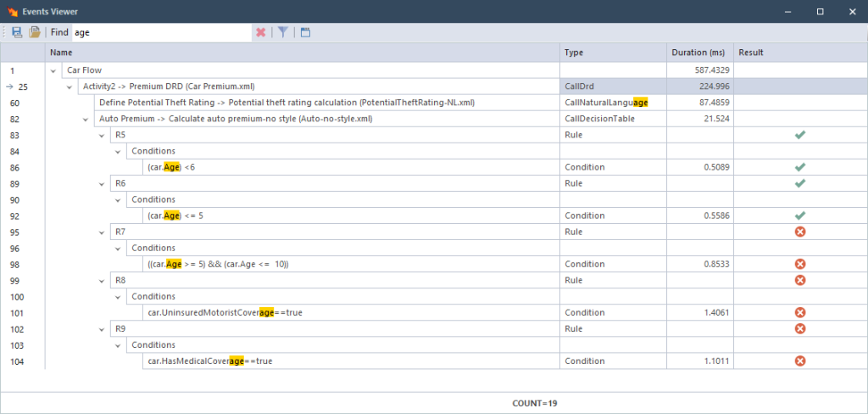Image resolution: width=868 pixels, height=414 pixels.
Task: Clear the search with red X icon
Action: (261, 32)
